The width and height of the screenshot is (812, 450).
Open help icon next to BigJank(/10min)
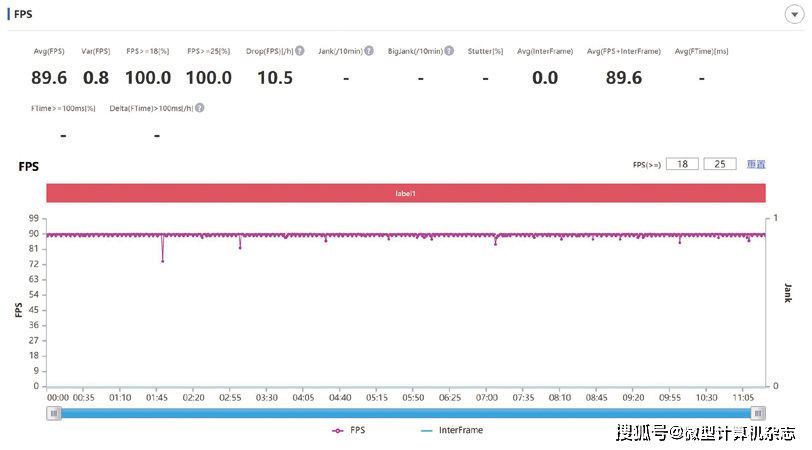tap(448, 51)
